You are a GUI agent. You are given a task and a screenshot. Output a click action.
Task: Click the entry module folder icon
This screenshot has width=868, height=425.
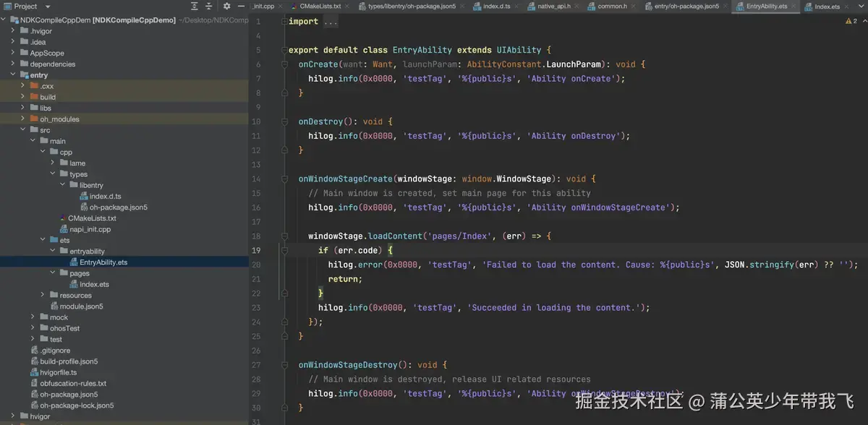coord(24,75)
